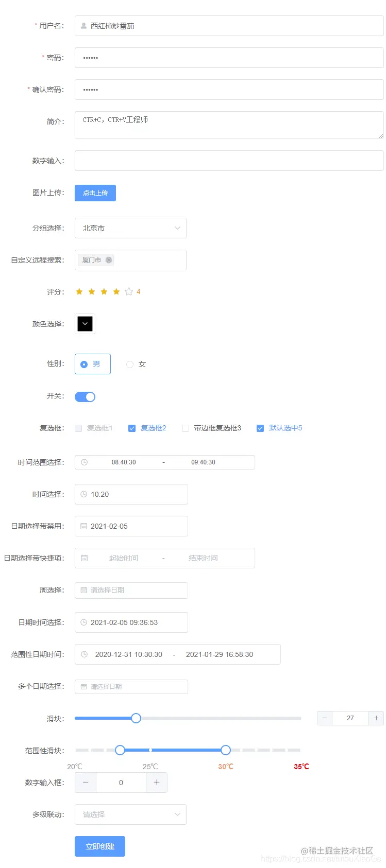The width and height of the screenshot is (386, 868).
Task: Click calendar icon in 日期选择带禁用 field
Action: point(84,526)
